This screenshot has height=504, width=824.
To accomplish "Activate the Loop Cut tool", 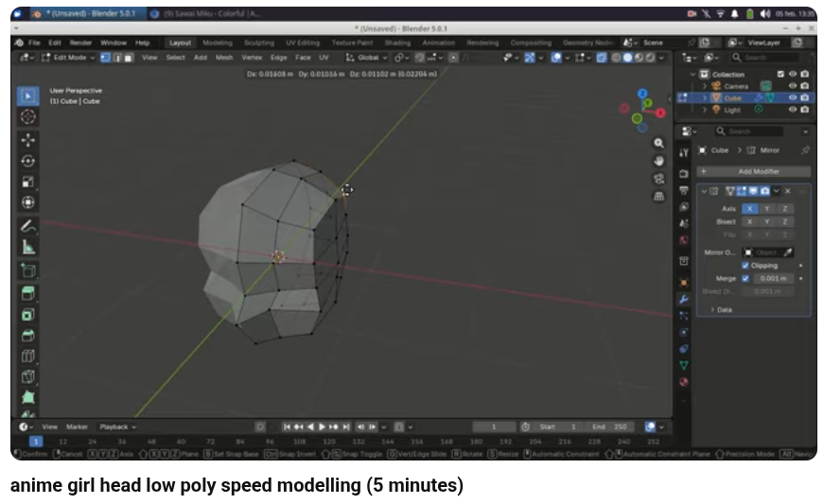I will [x=28, y=356].
